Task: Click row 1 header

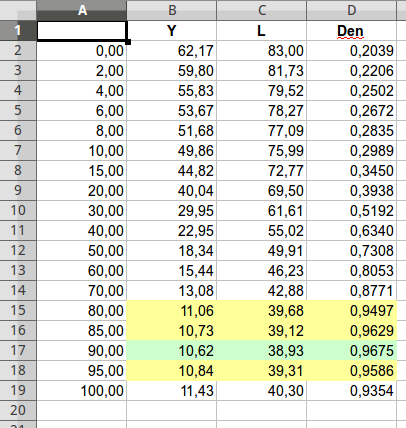Action: [18, 31]
